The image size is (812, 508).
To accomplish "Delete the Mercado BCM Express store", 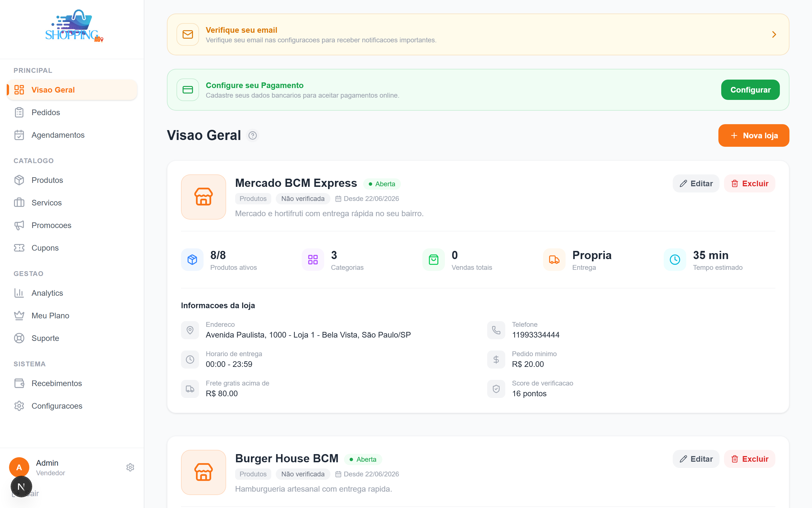I will click(750, 183).
